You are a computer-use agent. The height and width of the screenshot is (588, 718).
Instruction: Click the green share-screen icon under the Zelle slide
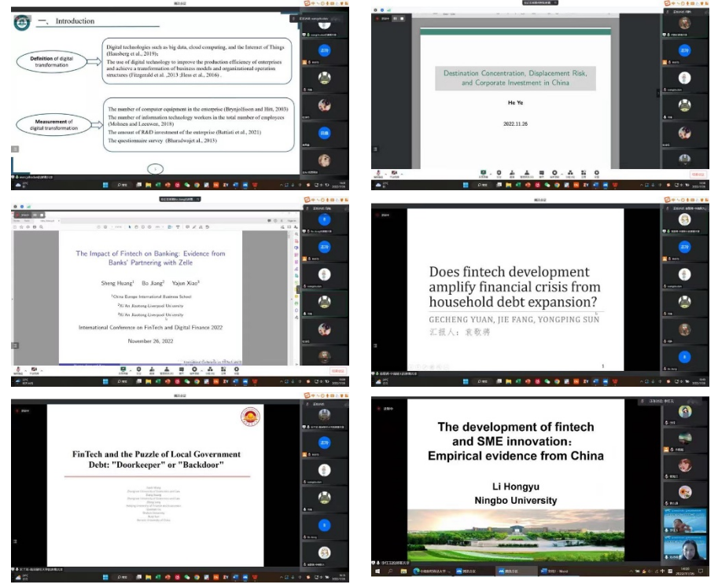pyautogui.click(x=123, y=369)
